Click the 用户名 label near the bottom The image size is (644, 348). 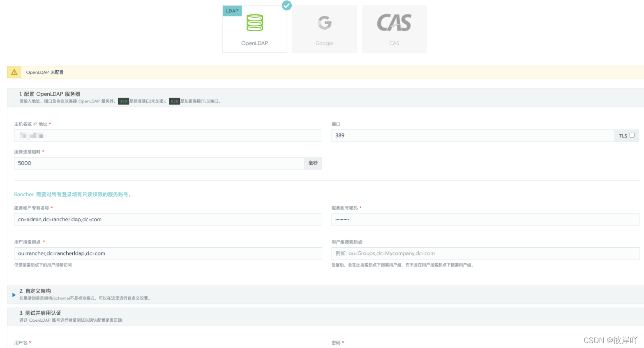click(21, 343)
